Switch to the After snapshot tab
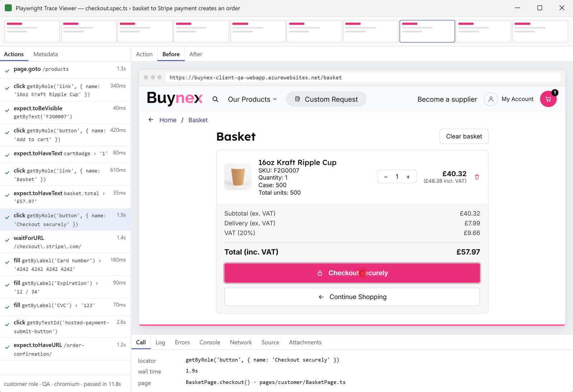The image size is (573, 392). click(x=196, y=54)
